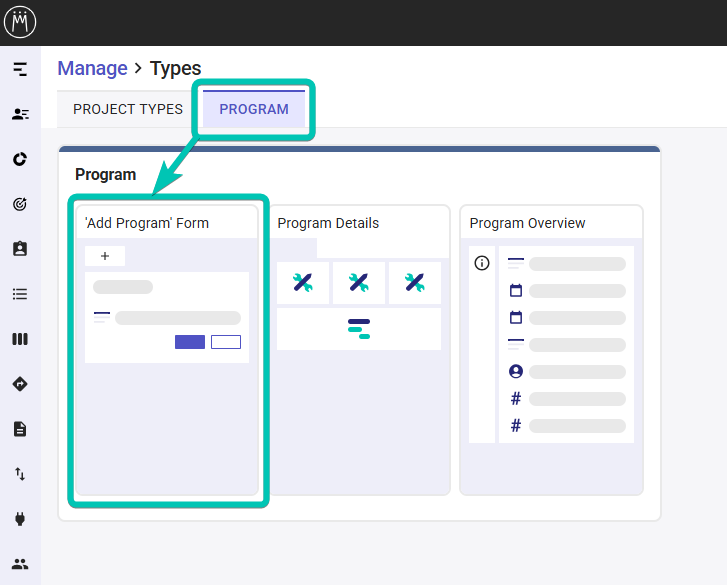Click the text-lines icon in Add Program Form
Viewport: 727px width, 585px height.
(102, 318)
